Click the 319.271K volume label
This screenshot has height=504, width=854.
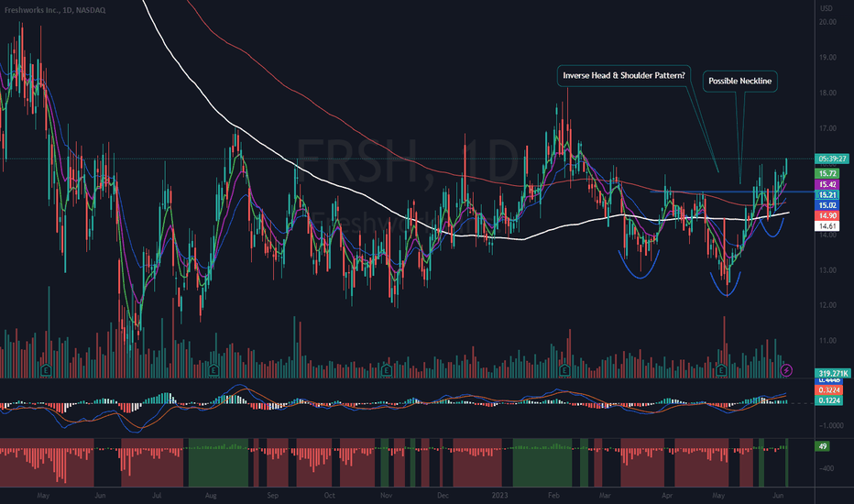832,374
